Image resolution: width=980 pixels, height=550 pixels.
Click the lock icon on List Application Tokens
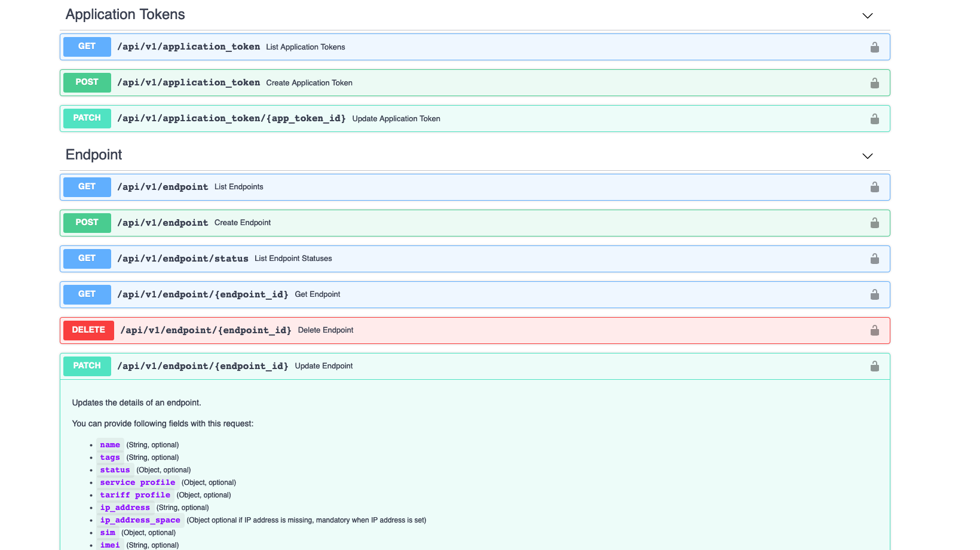click(875, 47)
